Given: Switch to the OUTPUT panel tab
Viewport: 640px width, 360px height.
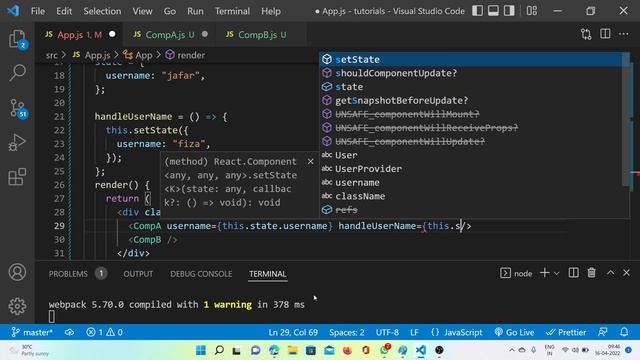Looking at the screenshot, I should point(138,274).
